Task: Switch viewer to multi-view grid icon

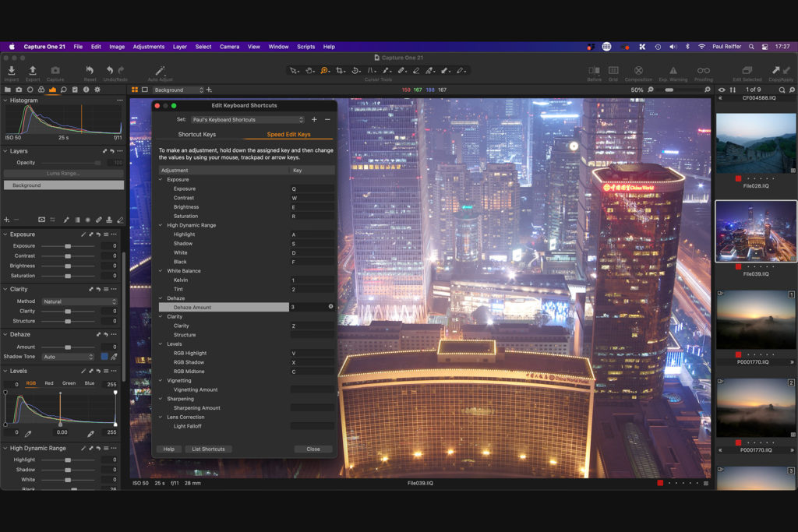Action: (x=135, y=90)
